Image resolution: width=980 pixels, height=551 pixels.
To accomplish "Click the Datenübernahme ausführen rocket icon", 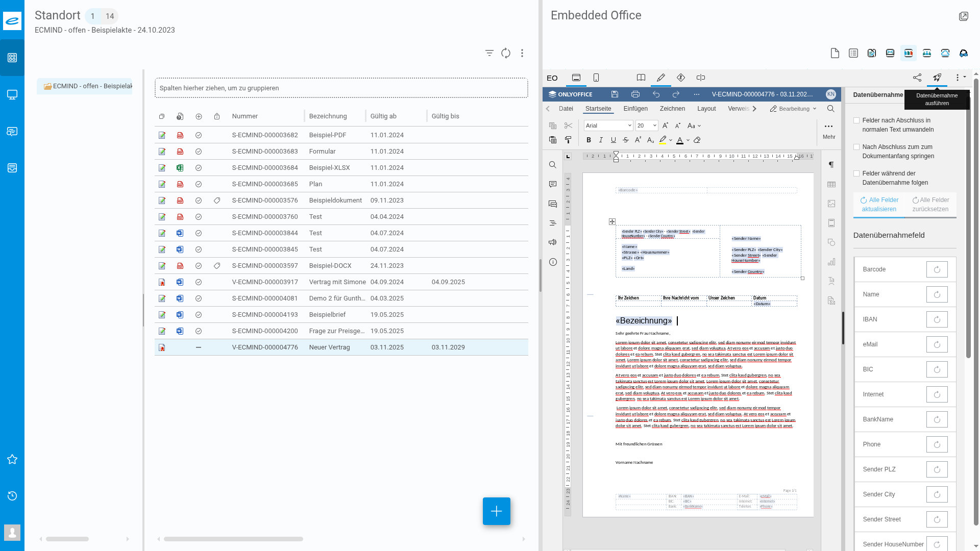I will click(937, 78).
